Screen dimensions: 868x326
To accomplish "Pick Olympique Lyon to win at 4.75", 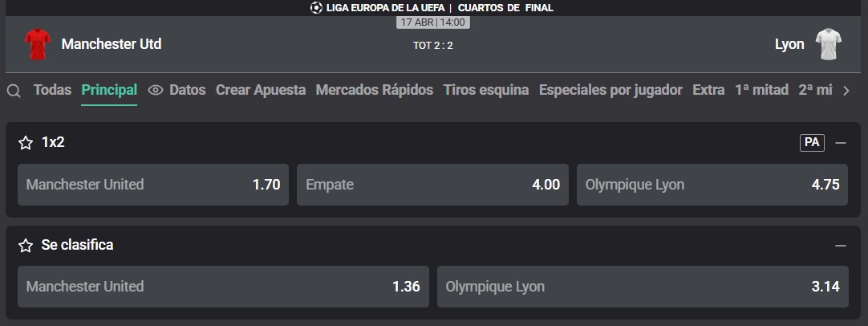I will pos(712,185).
